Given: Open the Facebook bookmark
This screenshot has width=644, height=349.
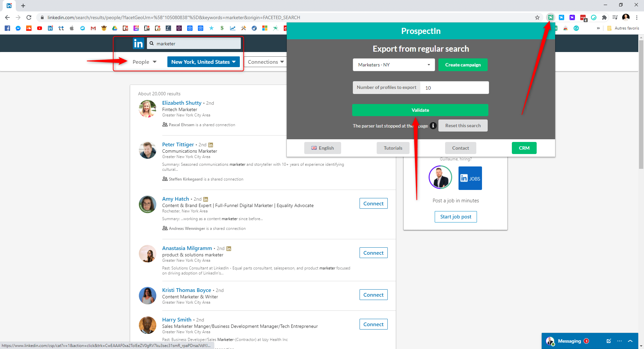Looking at the screenshot, I should (7, 28).
